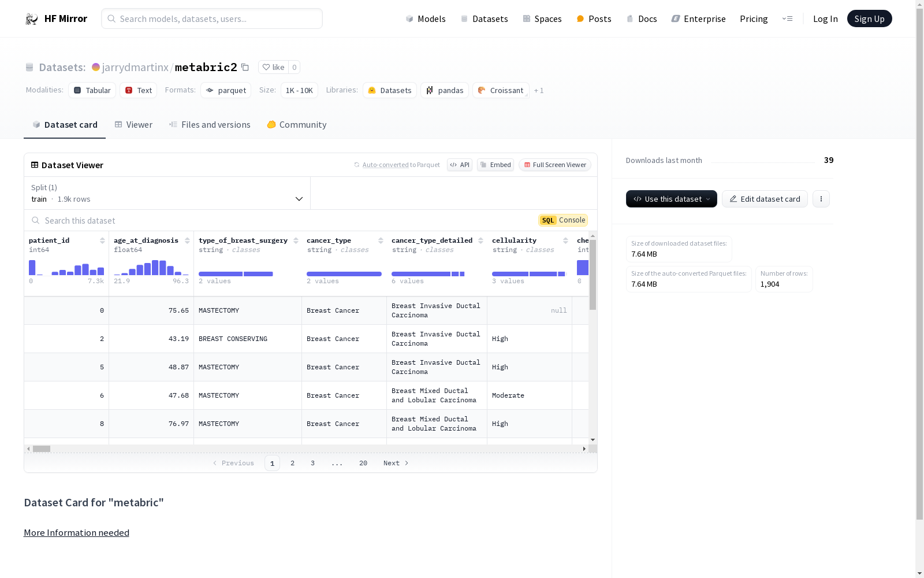Open Embed viewer option

point(495,165)
